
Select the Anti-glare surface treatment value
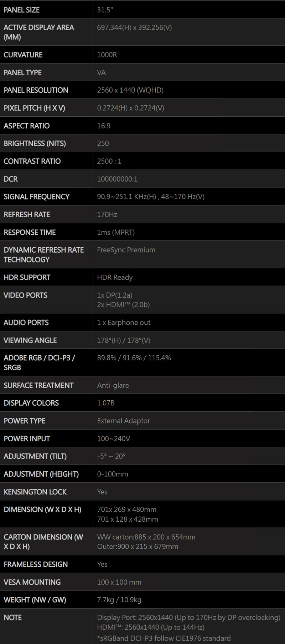point(113,385)
